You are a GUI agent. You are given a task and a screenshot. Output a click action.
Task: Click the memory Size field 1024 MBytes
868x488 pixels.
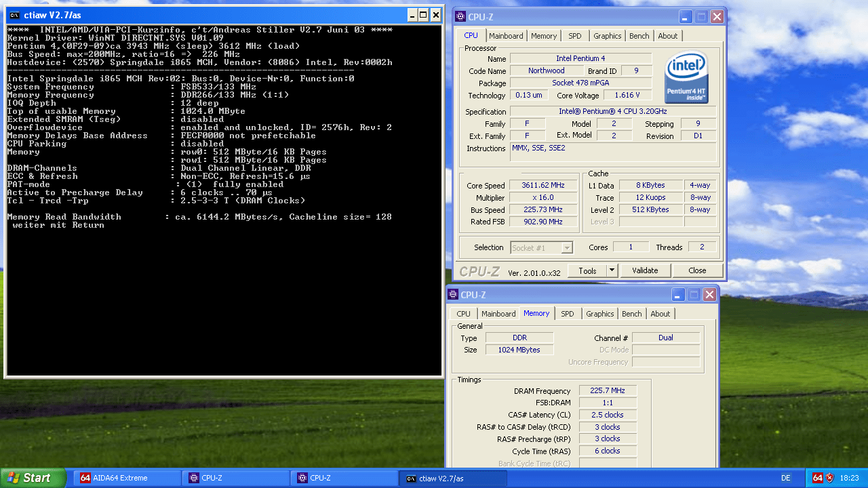pyautogui.click(x=519, y=350)
